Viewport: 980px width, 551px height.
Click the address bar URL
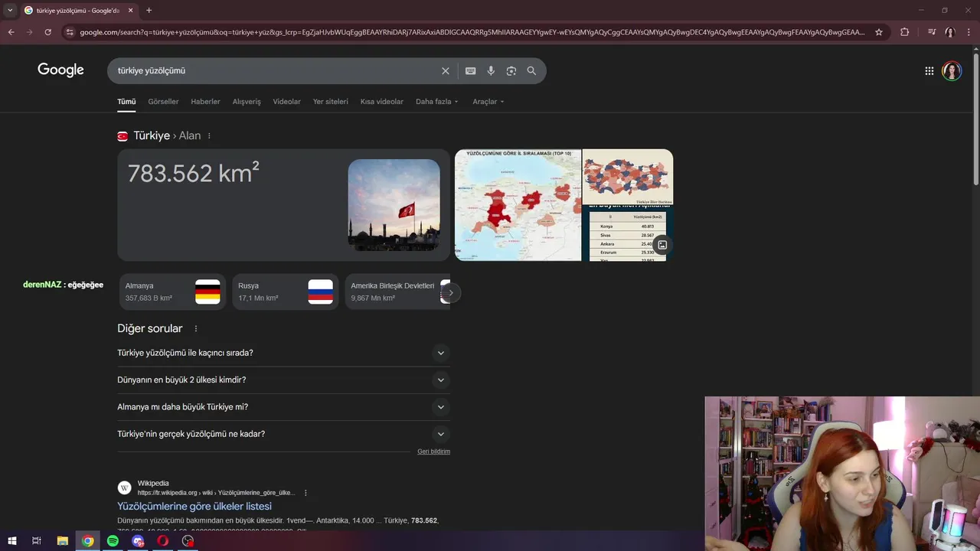472,32
